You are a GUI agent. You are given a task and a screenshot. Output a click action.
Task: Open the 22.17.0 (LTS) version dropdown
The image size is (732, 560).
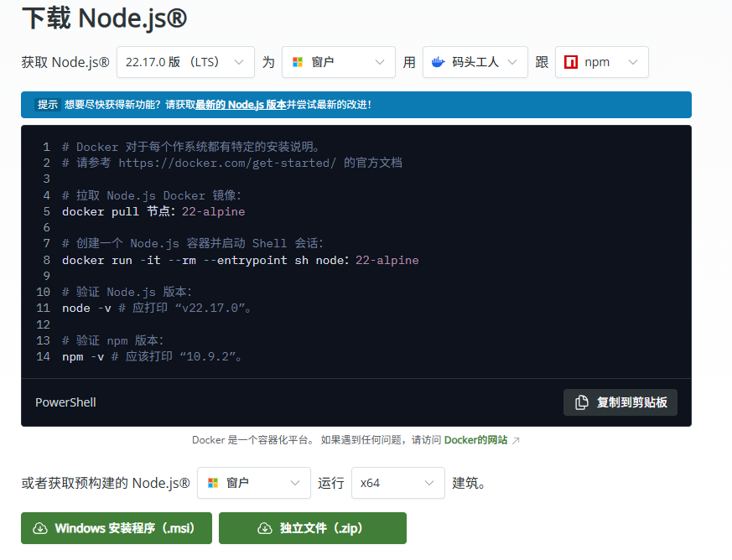click(185, 62)
